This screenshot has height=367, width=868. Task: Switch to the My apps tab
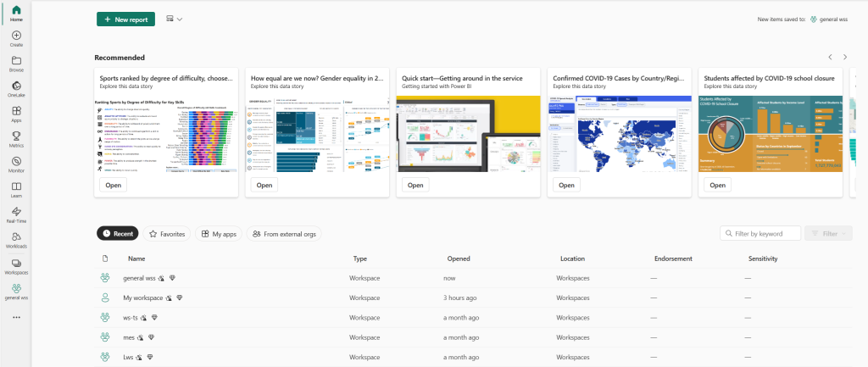tap(219, 233)
